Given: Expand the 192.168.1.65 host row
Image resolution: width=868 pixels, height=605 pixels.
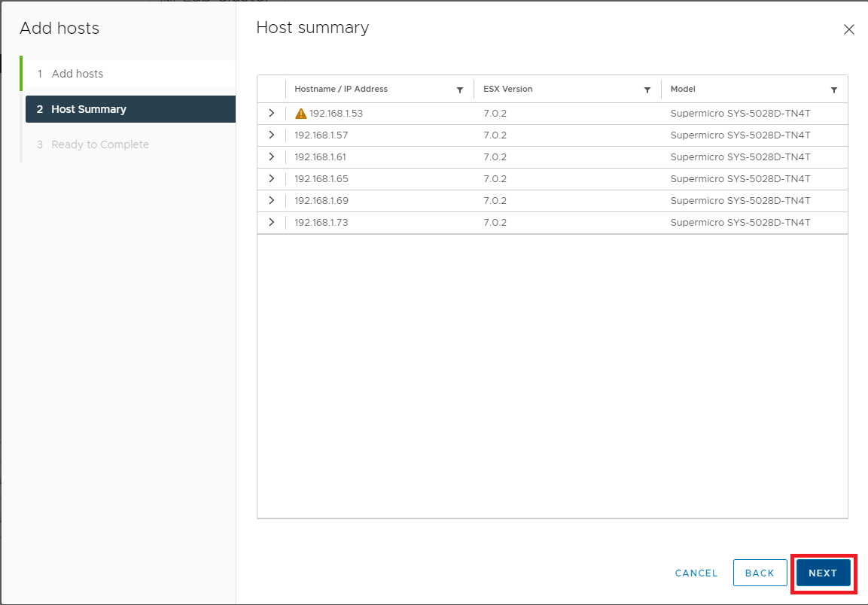Looking at the screenshot, I should [x=272, y=178].
